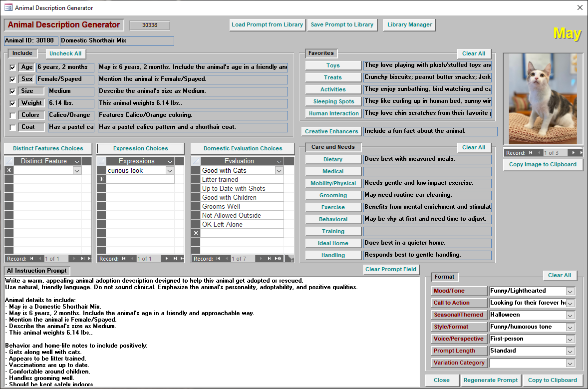Jump to last record in Distinct Feature list
Screen dimensions: 588x389
tap(82, 259)
